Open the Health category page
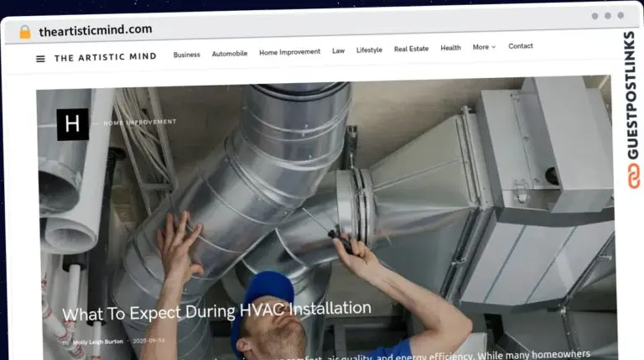The width and height of the screenshot is (644, 360). pyautogui.click(x=450, y=48)
